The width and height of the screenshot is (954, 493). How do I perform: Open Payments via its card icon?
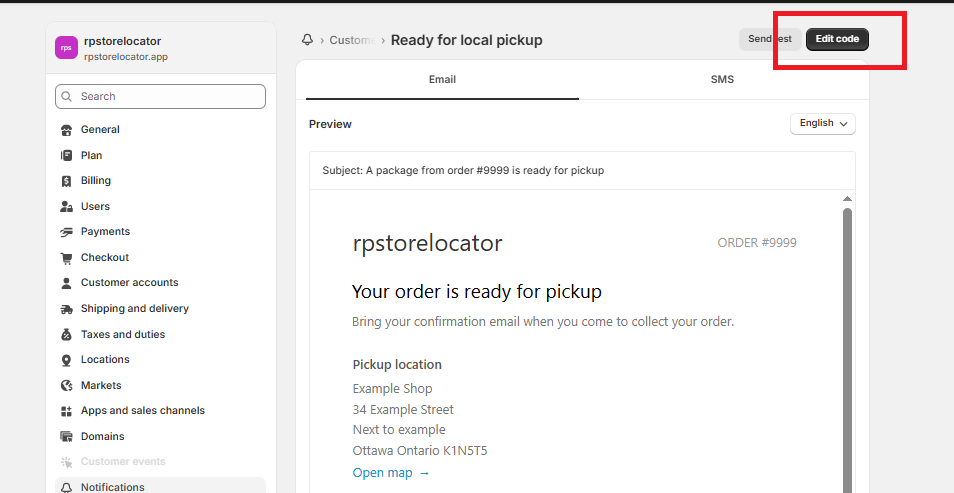67,232
